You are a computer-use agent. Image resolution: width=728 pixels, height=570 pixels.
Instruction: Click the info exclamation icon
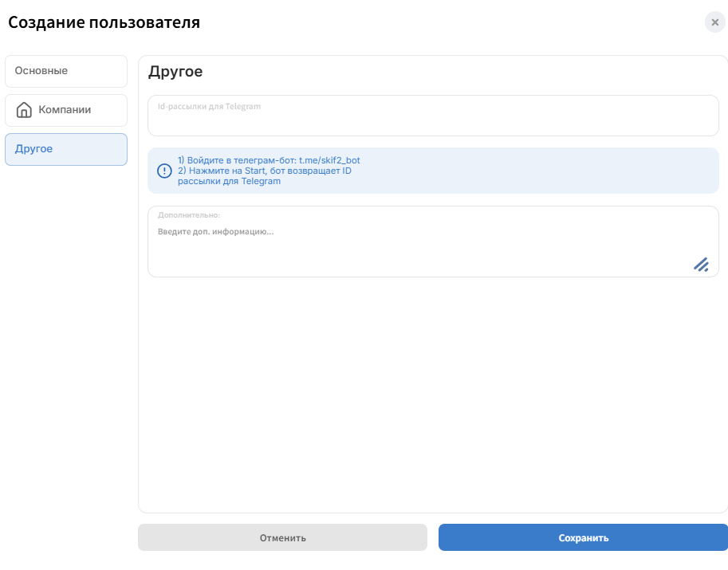(x=164, y=171)
